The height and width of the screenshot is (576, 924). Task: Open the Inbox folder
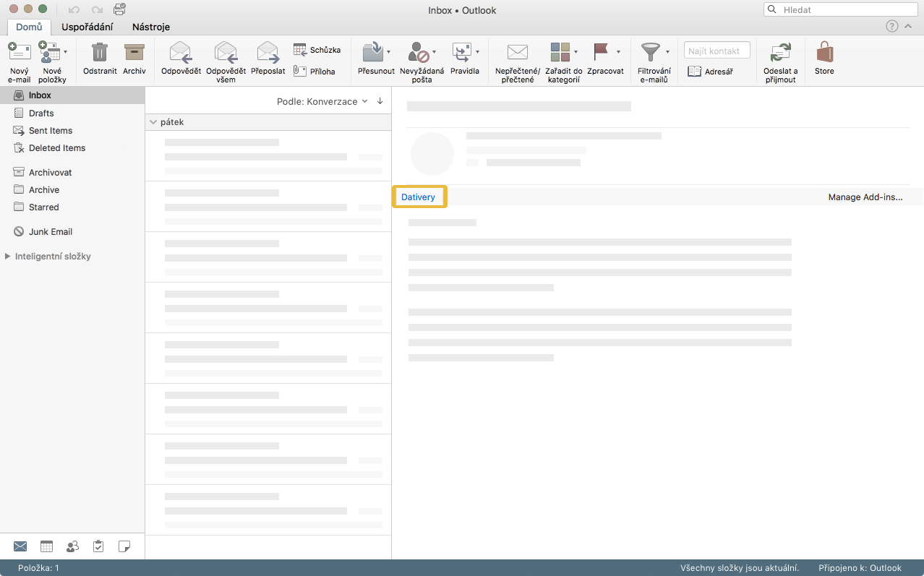[72, 95]
